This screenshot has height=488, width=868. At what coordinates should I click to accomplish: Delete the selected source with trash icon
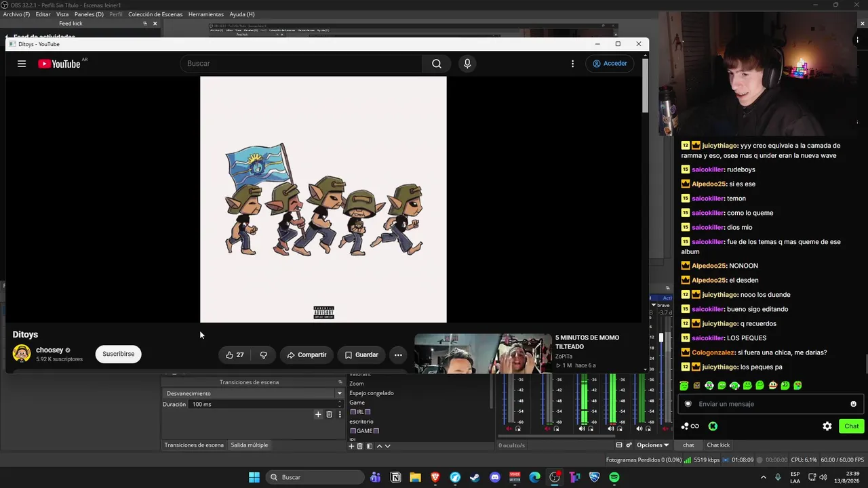click(x=360, y=446)
